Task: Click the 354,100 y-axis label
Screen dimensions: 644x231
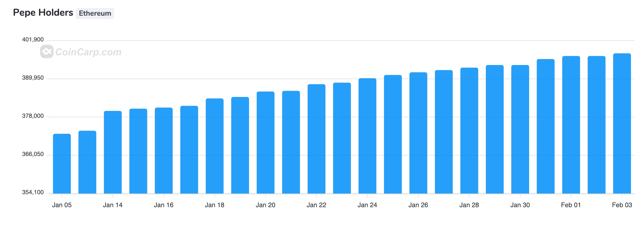Action: pyautogui.click(x=33, y=192)
